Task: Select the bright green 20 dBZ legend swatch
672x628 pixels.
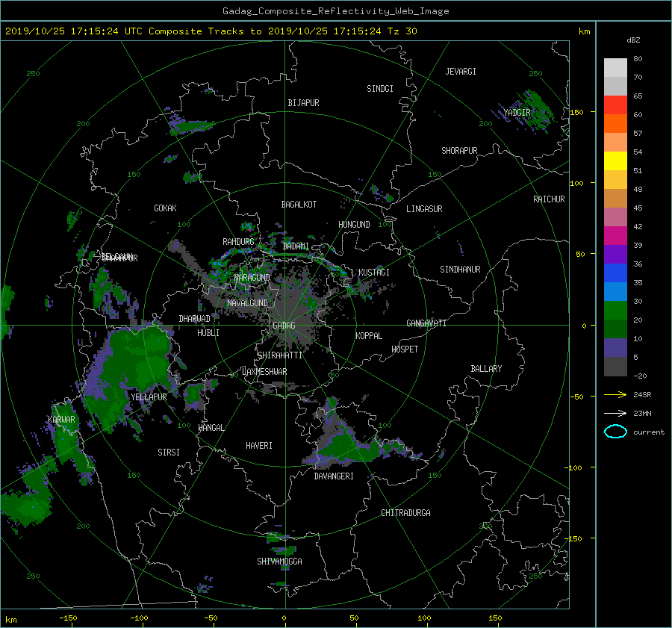Action: (x=615, y=310)
